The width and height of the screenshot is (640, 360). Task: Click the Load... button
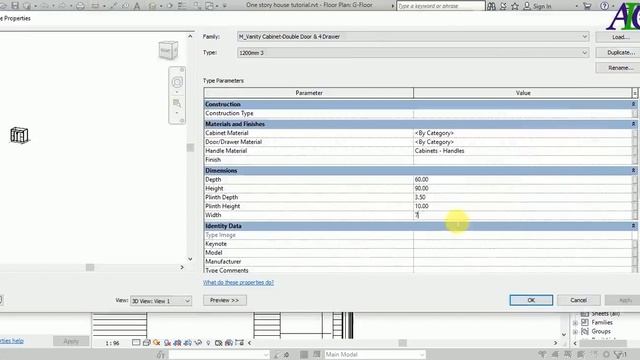618,37
